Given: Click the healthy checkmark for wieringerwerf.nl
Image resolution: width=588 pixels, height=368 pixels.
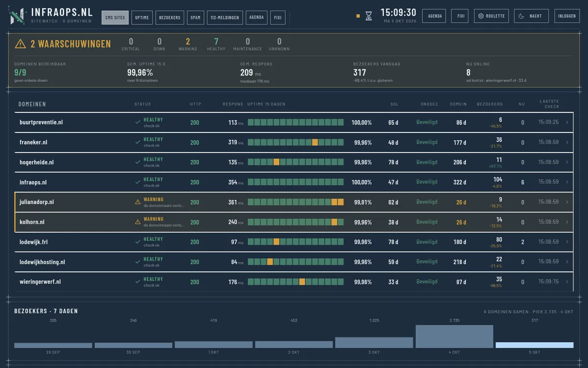Looking at the screenshot, I should 138,282.
